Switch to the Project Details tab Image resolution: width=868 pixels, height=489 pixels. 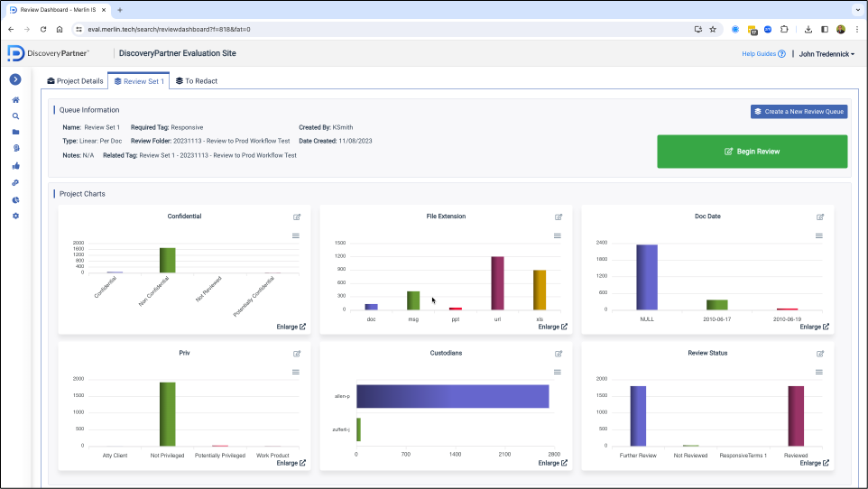pyautogui.click(x=75, y=81)
